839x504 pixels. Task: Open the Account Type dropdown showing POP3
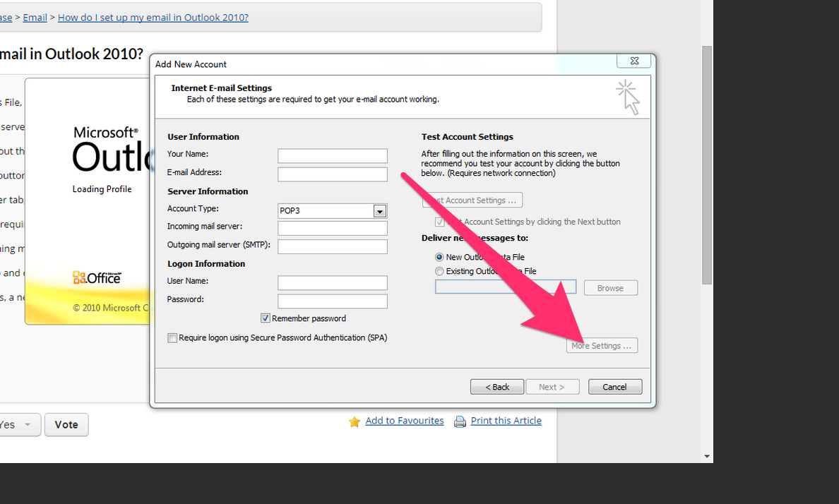tap(380, 210)
